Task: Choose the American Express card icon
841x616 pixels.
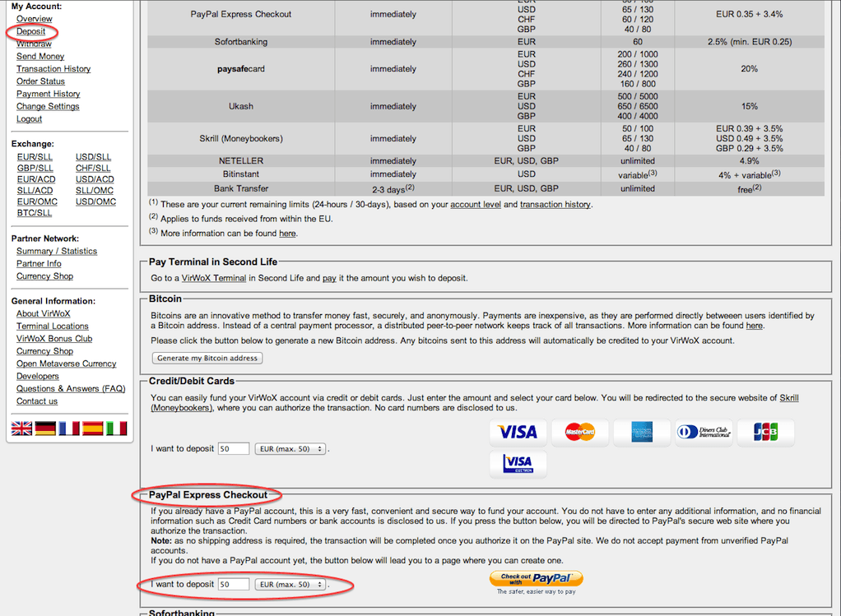Action: [642, 432]
